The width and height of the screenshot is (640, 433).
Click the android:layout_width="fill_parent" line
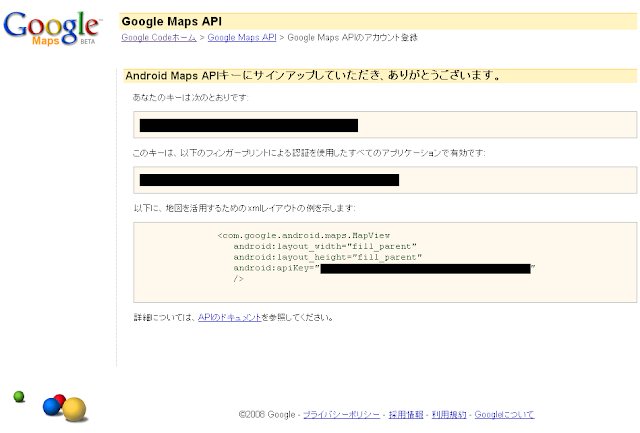pos(325,246)
